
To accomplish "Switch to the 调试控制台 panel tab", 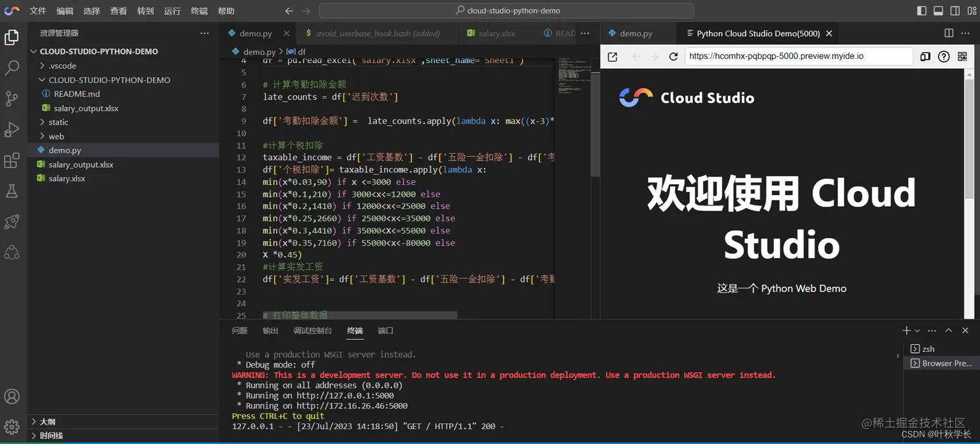I will click(312, 331).
